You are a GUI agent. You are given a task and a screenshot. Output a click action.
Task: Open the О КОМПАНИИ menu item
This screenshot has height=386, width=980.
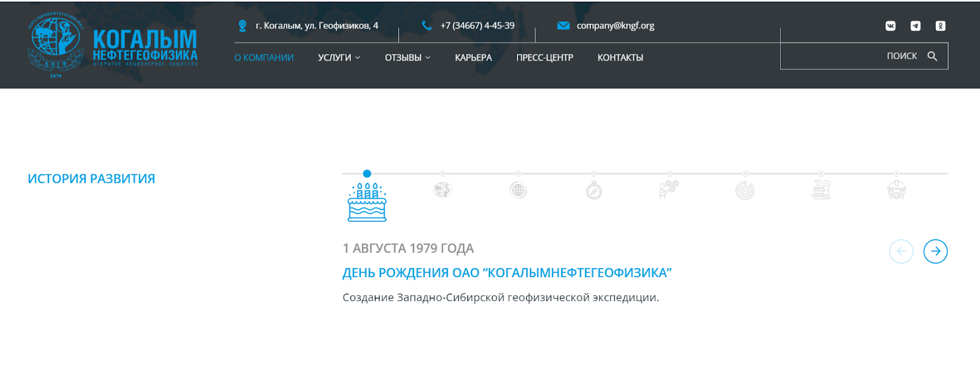(264, 58)
